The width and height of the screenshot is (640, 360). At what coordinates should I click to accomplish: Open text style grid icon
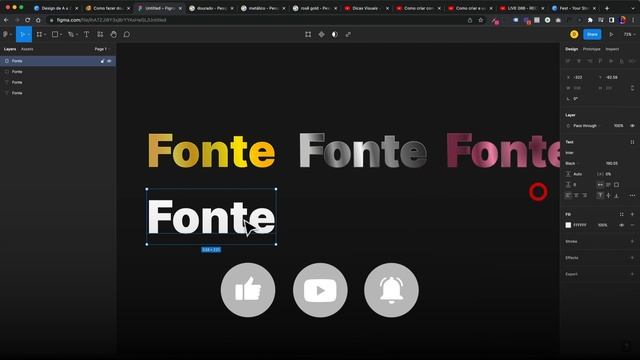tap(632, 142)
